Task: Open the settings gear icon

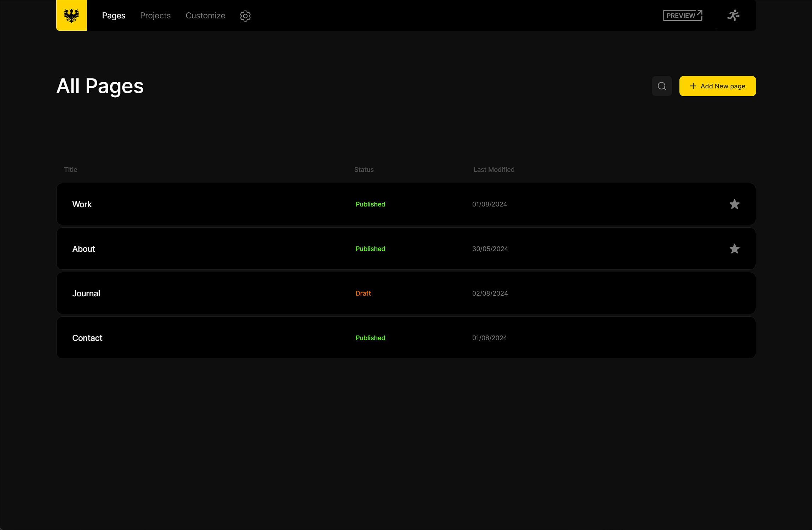Action: click(x=245, y=16)
